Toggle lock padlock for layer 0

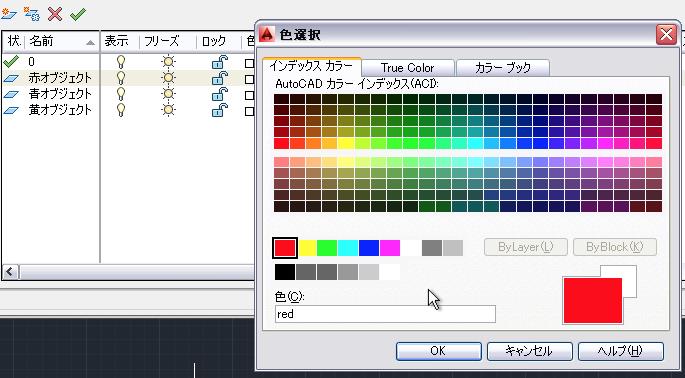coord(220,62)
